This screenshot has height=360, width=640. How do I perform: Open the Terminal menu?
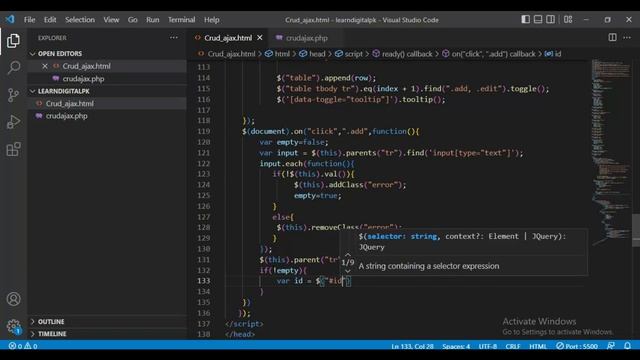pyautogui.click(x=182, y=20)
